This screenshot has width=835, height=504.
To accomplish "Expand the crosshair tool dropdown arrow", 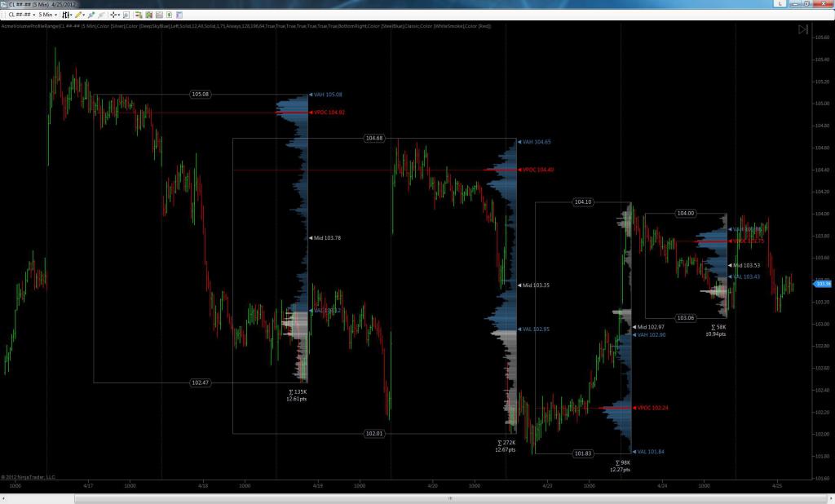I will 119,15.
